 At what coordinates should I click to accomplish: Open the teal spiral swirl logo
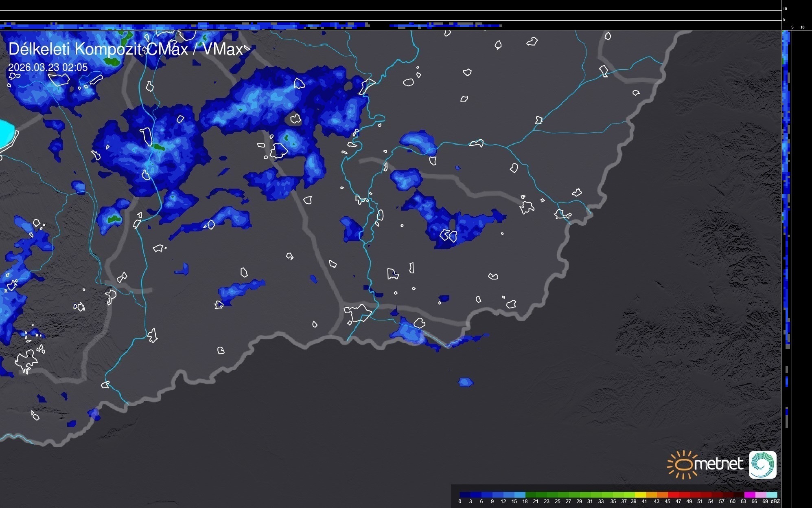(x=762, y=464)
